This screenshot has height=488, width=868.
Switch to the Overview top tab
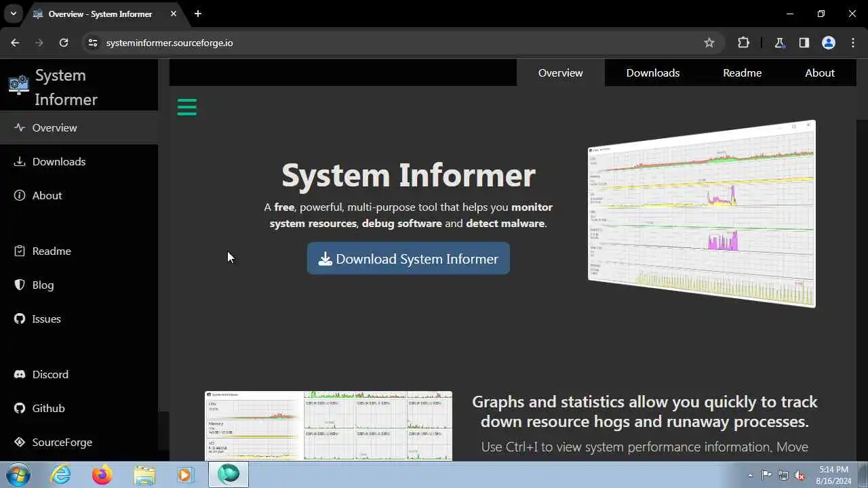560,73
